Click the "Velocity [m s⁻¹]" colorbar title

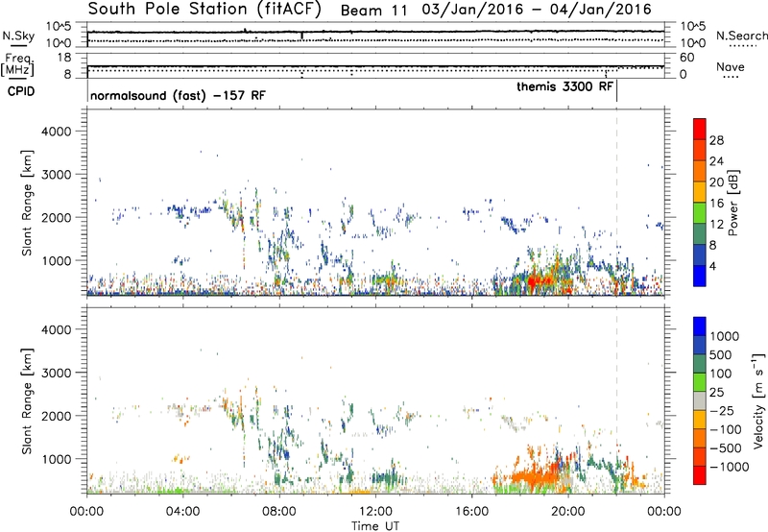pyautogui.click(x=758, y=401)
